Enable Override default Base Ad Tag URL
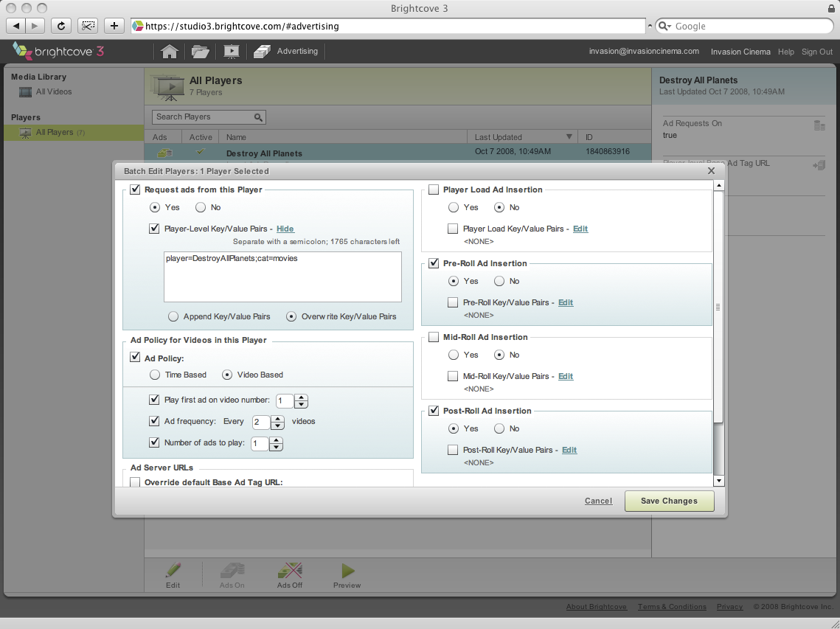 coord(135,482)
